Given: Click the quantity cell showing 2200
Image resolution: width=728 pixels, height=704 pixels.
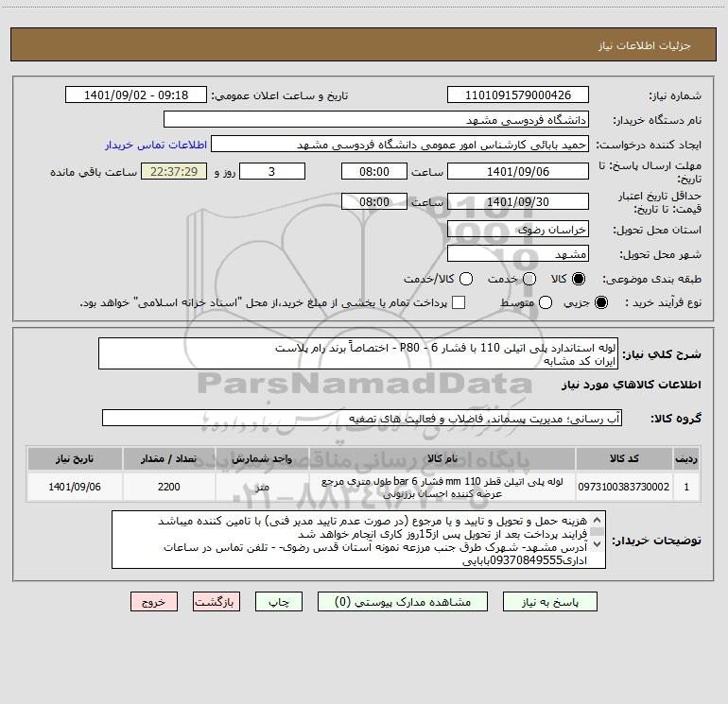Looking at the screenshot, I should [168, 487].
